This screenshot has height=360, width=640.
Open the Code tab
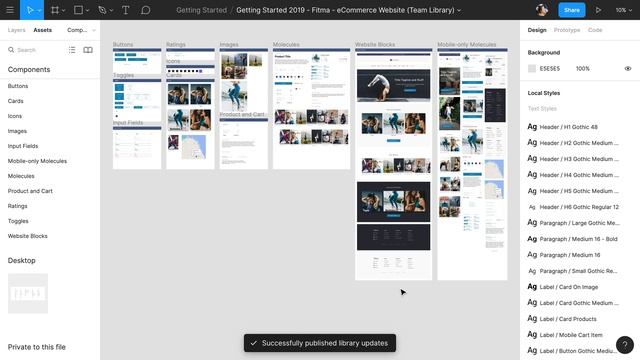coord(595,30)
